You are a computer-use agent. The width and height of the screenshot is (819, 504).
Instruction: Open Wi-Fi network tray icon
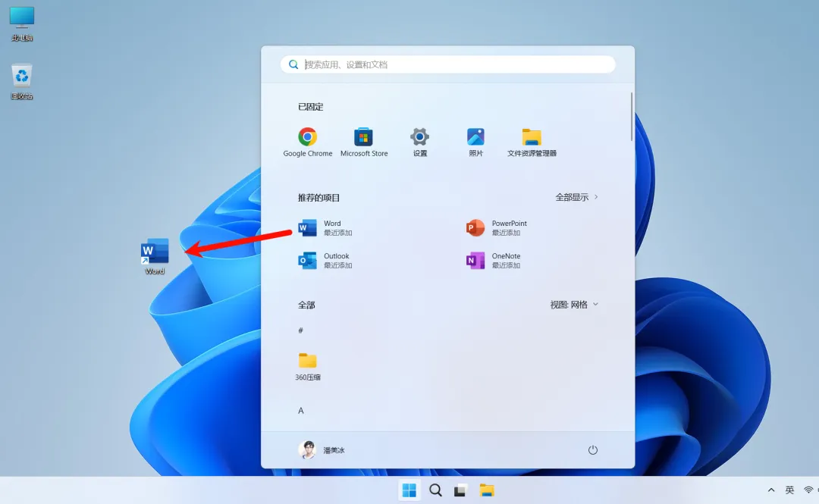click(808, 490)
